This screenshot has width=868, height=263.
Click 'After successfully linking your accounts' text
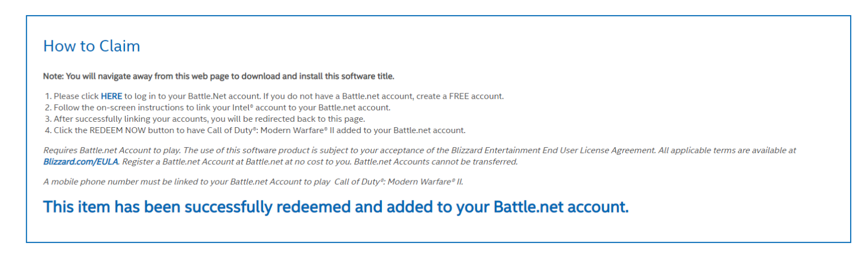coord(131,119)
